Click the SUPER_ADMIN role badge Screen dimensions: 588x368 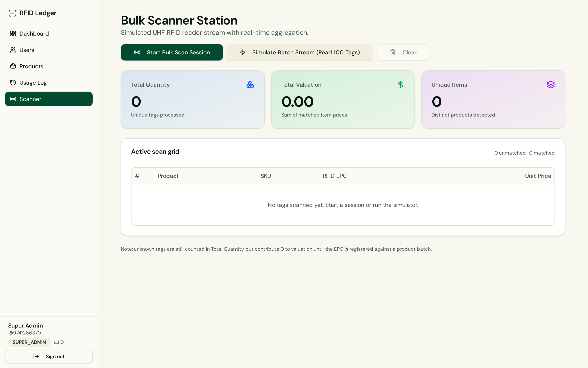click(x=29, y=342)
